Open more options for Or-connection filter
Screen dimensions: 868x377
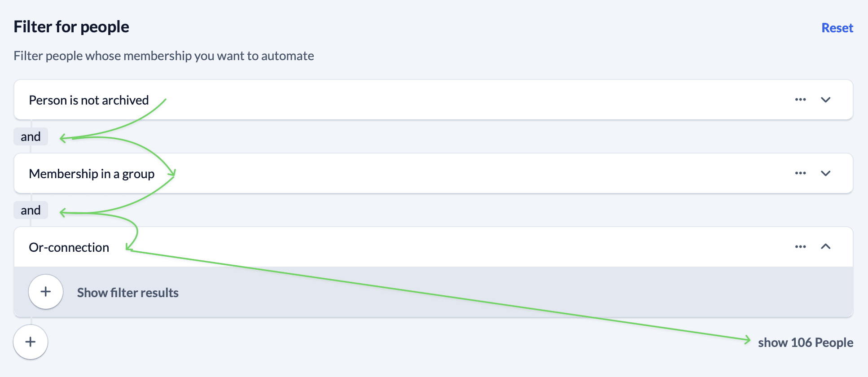coord(800,247)
